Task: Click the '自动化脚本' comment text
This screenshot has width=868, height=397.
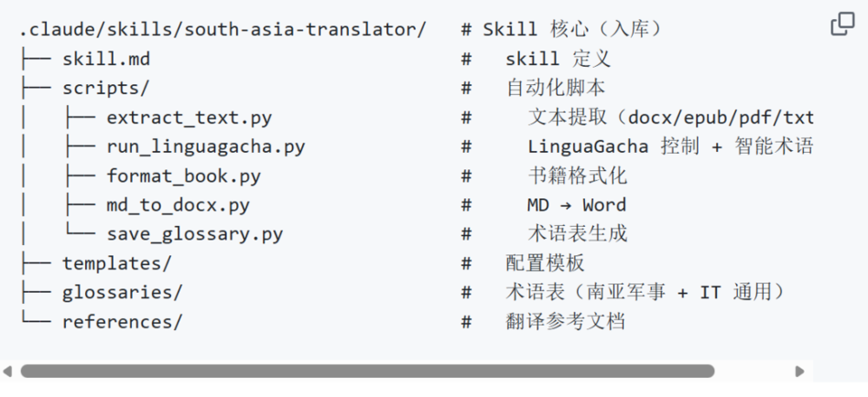Action: pyautogui.click(x=556, y=88)
